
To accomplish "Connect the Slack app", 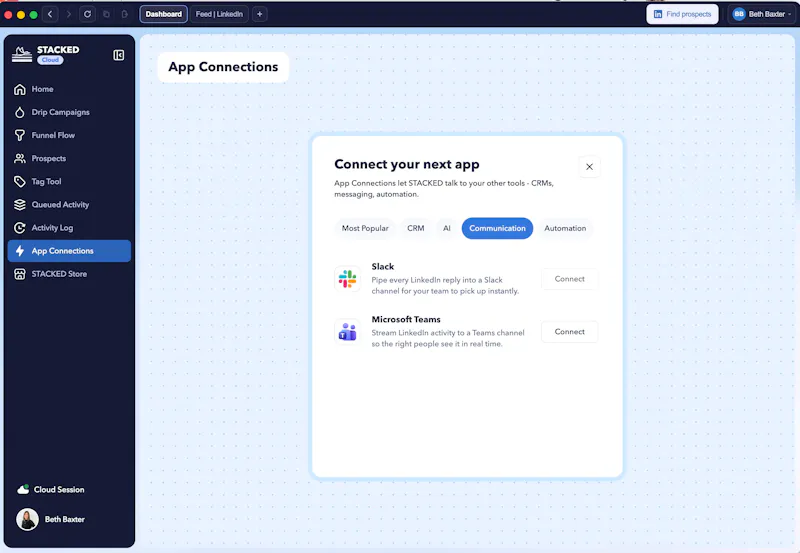I will [x=569, y=279].
